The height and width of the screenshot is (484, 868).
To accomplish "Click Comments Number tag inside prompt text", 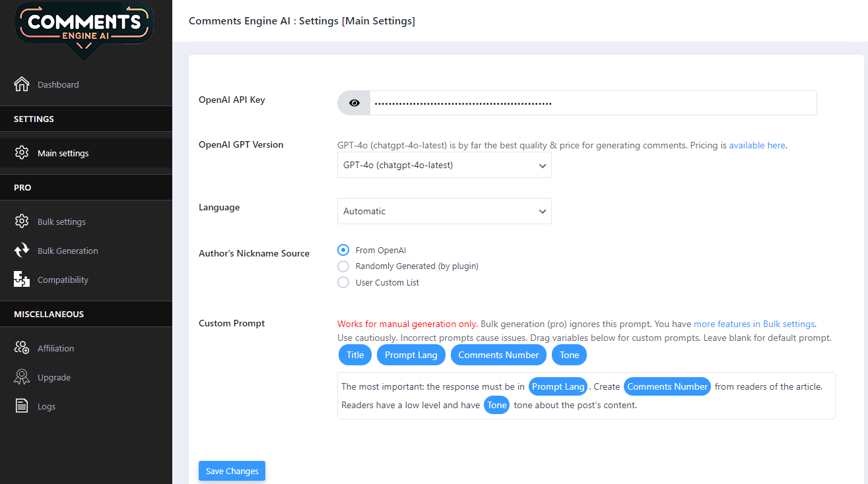I will coord(667,386).
